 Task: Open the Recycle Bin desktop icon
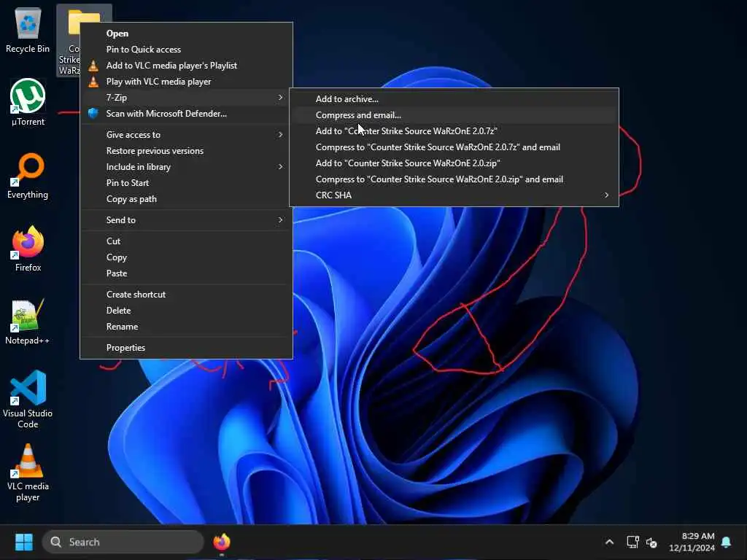click(x=28, y=29)
